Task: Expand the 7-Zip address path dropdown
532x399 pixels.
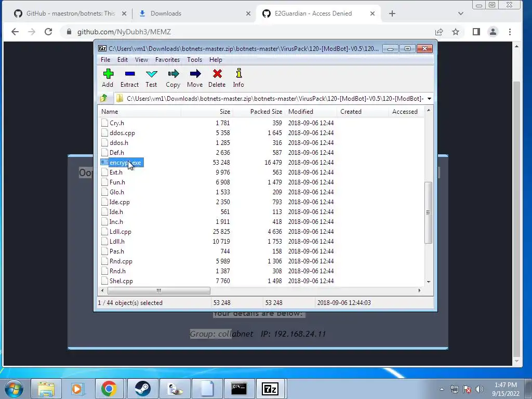Action: coord(429,99)
